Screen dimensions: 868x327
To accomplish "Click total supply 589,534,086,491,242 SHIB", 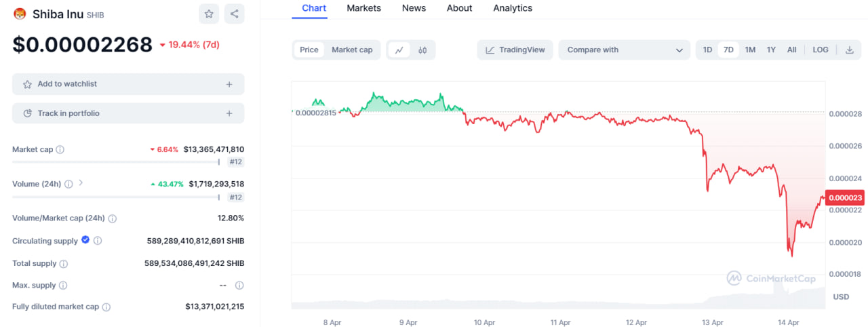I will [195, 263].
